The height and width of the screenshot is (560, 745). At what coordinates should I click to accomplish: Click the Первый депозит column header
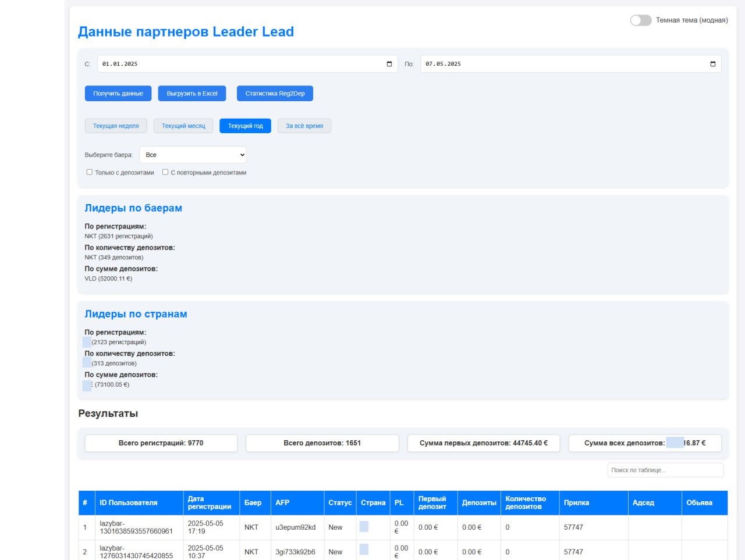[435, 503]
